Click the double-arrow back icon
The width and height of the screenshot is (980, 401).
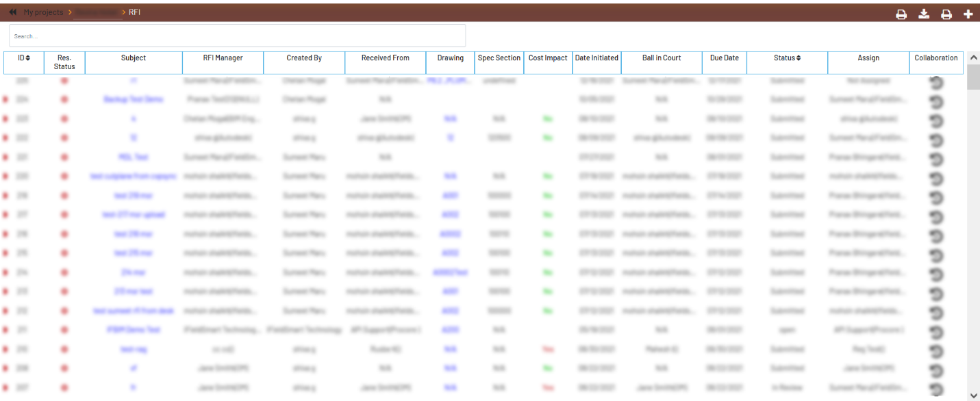point(13,12)
